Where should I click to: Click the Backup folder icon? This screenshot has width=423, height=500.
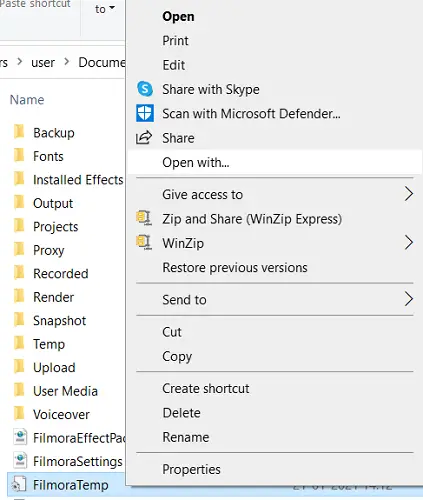tap(19, 132)
